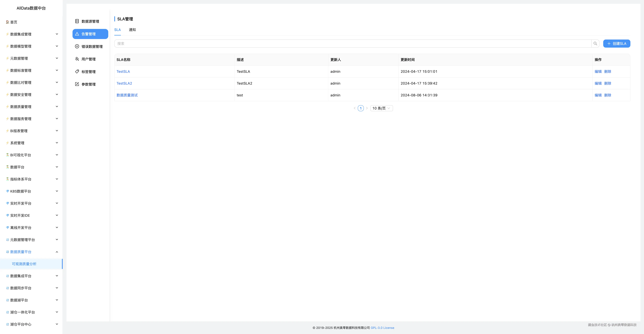Click the alarm management warning triangle icon
This screenshot has height=334, width=644.
(x=77, y=34)
